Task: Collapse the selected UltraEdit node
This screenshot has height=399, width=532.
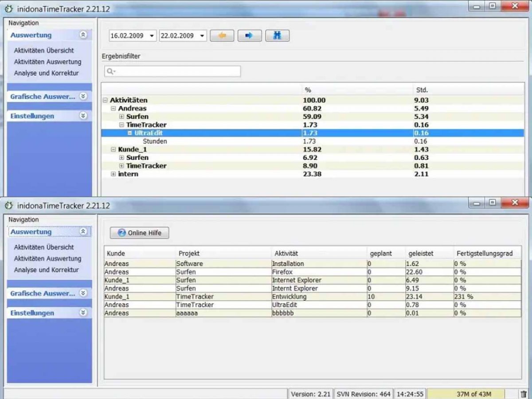Action: (130, 133)
